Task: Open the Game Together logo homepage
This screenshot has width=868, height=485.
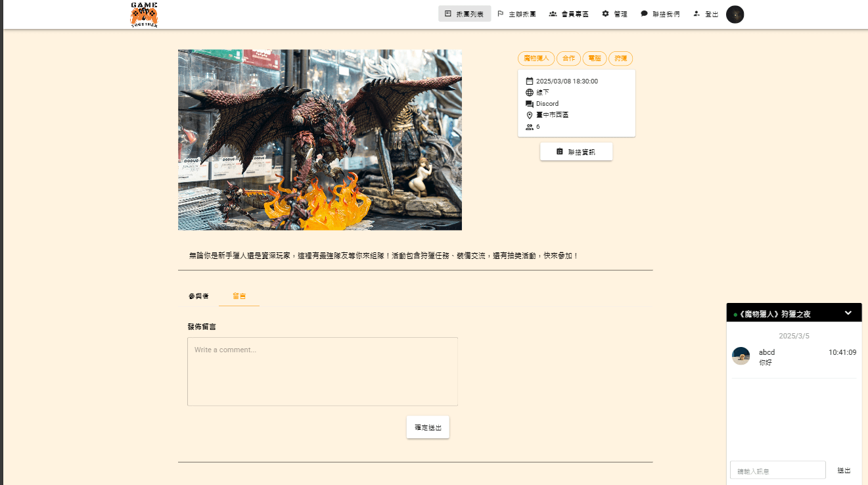Action: [x=144, y=14]
